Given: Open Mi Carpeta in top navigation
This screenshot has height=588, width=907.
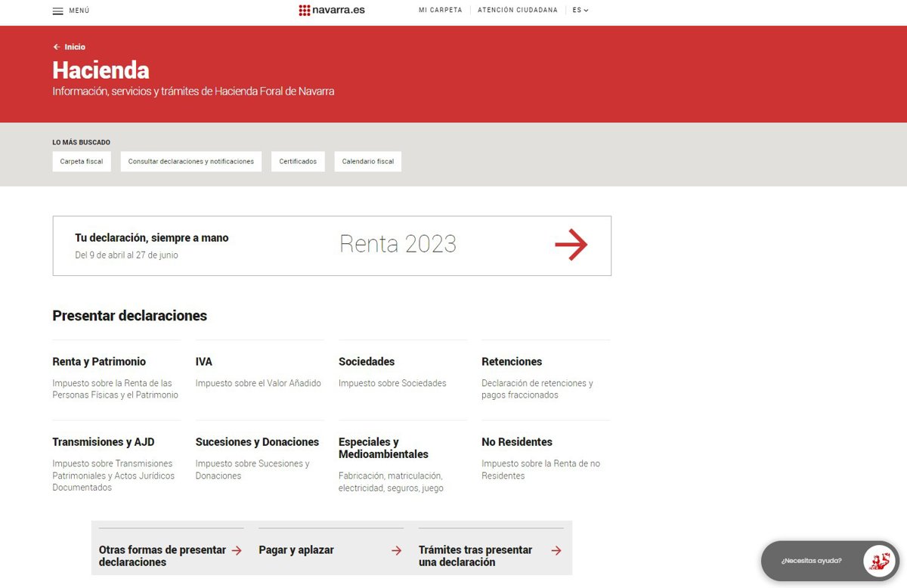Looking at the screenshot, I should [440, 11].
